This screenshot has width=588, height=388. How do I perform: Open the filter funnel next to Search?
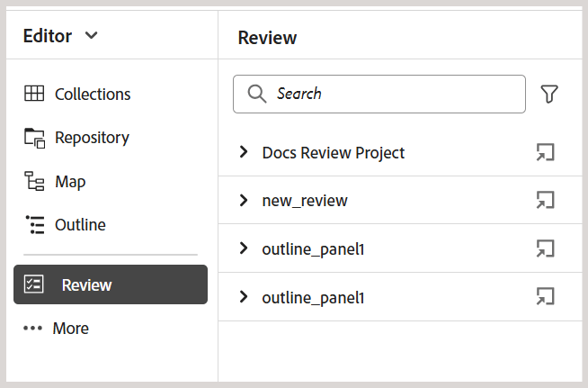pyautogui.click(x=549, y=94)
